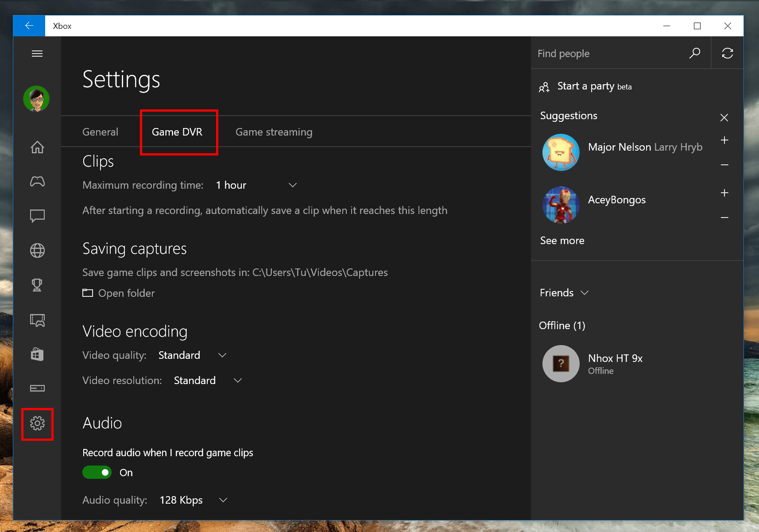Screen dimensions: 759x532
Task: Toggle record audio switch off
Action: [97, 472]
